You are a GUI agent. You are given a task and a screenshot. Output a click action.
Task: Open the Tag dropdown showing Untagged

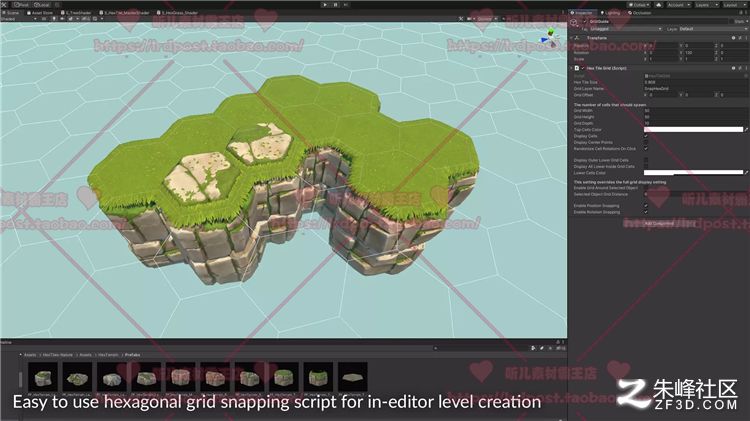[x=626, y=29]
